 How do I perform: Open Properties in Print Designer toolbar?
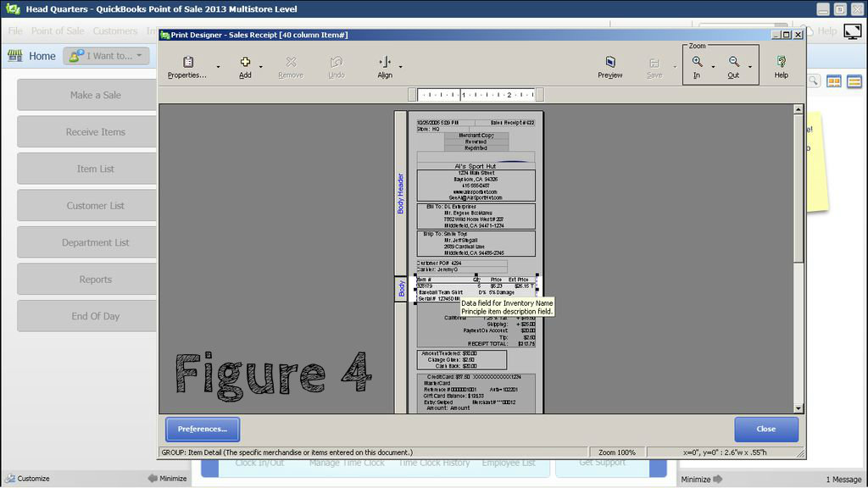pos(187,67)
